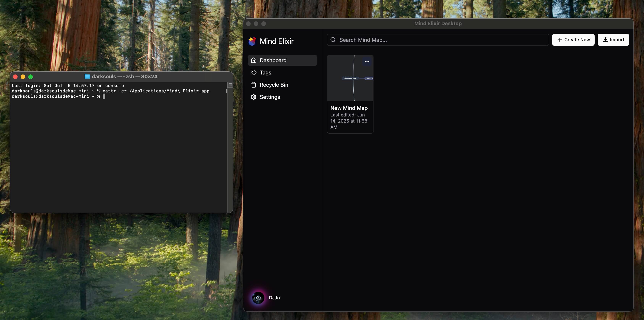The height and width of the screenshot is (320, 644).
Task: Click the Terminal vertical scrollbar track
Action: coord(230,150)
